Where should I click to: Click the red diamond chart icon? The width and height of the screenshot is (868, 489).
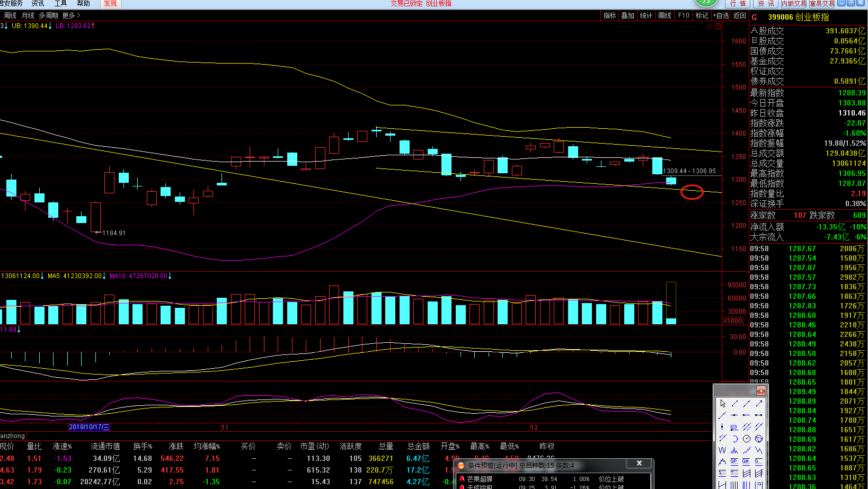click(x=710, y=26)
